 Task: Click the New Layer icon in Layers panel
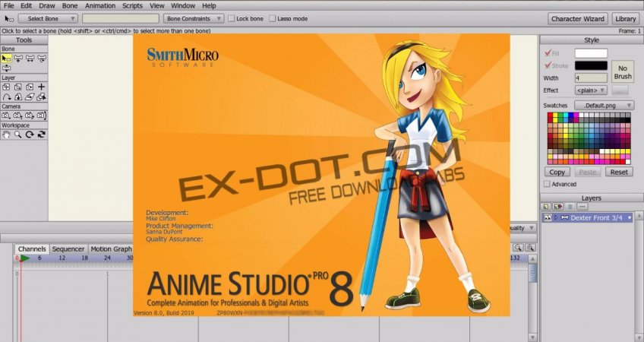coord(546,206)
